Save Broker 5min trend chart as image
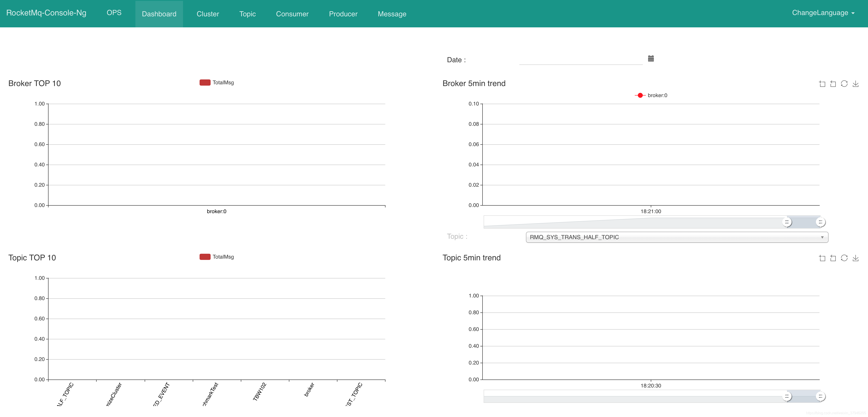This screenshot has width=868, height=417. point(855,84)
